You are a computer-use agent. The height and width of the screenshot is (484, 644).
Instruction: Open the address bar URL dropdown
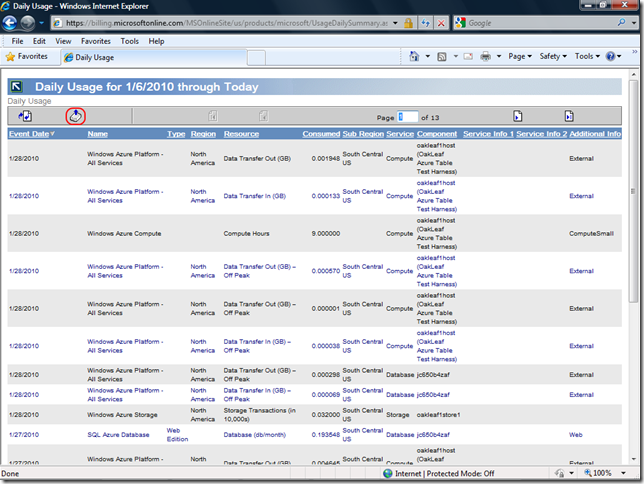(x=395, y=23)
